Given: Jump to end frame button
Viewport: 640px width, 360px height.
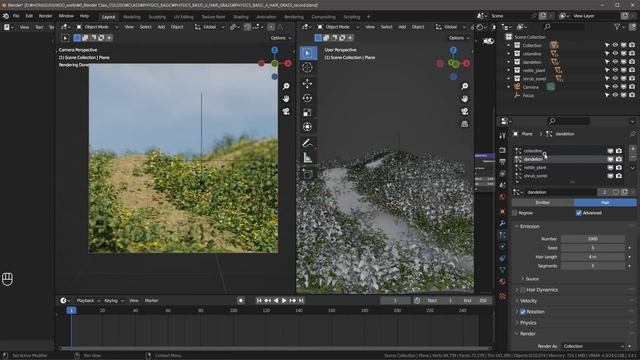Looking at the screenshot, I should click(301, 301).
